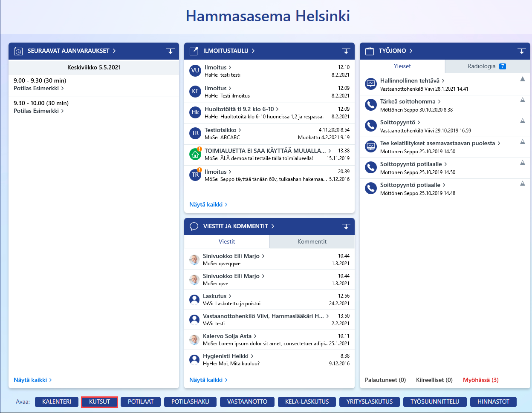Open the KELA-LASKUTUS module

pyautogui.click(x=307, y=402)
